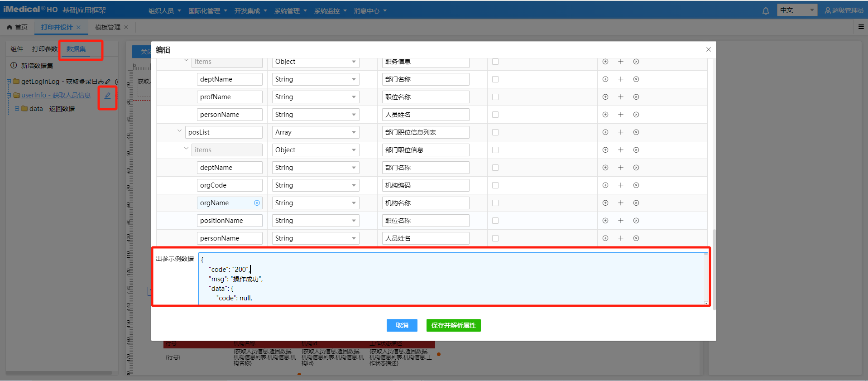Image resolution: width=868 pixels, height=381 pixels.
Task: Open the 中文 language dropdown
Action: [x=796, y=10]
